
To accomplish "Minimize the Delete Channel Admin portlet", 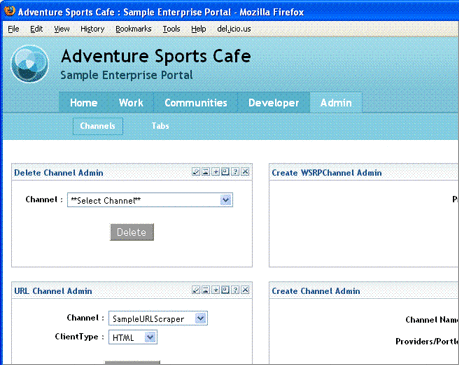I will click(206, 172).
